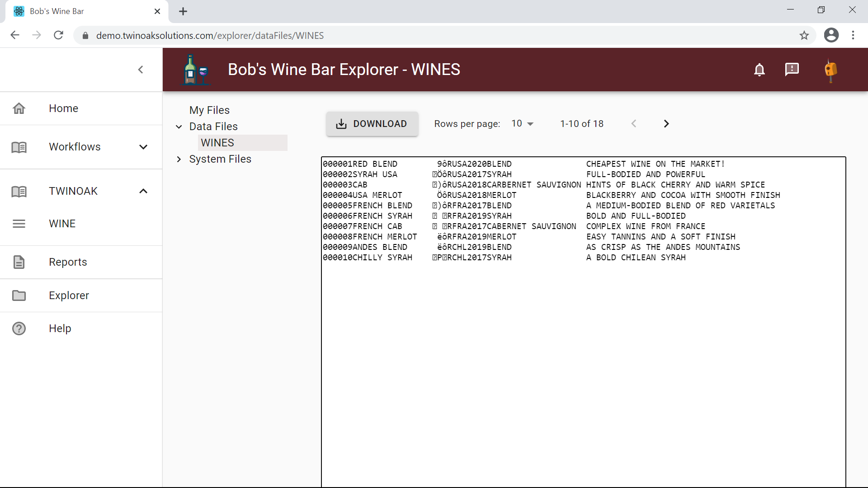Expand the System Files tree node
868x488 pixels.
coord(179,159)
